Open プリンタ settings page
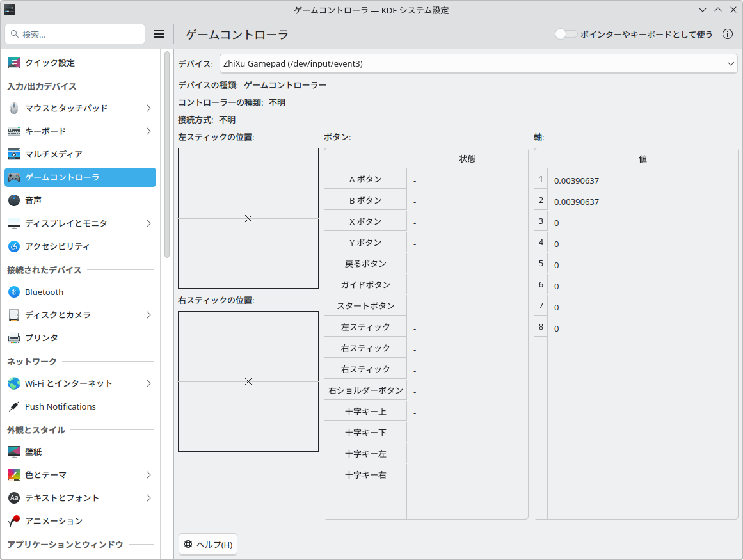Screen dimensions: 743x560 (x=80, y=338)
